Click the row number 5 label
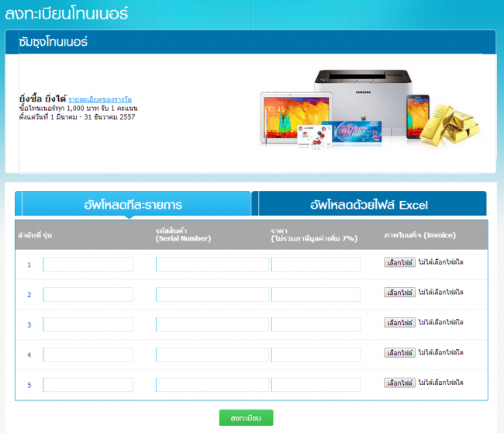Image resolution: width=504 pixels, height=433 pixels. (29, 385)
